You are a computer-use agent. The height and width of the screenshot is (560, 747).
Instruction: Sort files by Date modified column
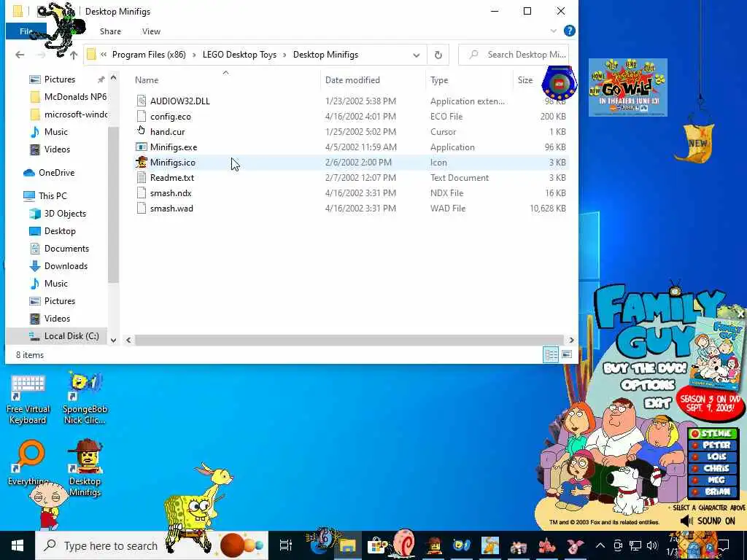352,80
